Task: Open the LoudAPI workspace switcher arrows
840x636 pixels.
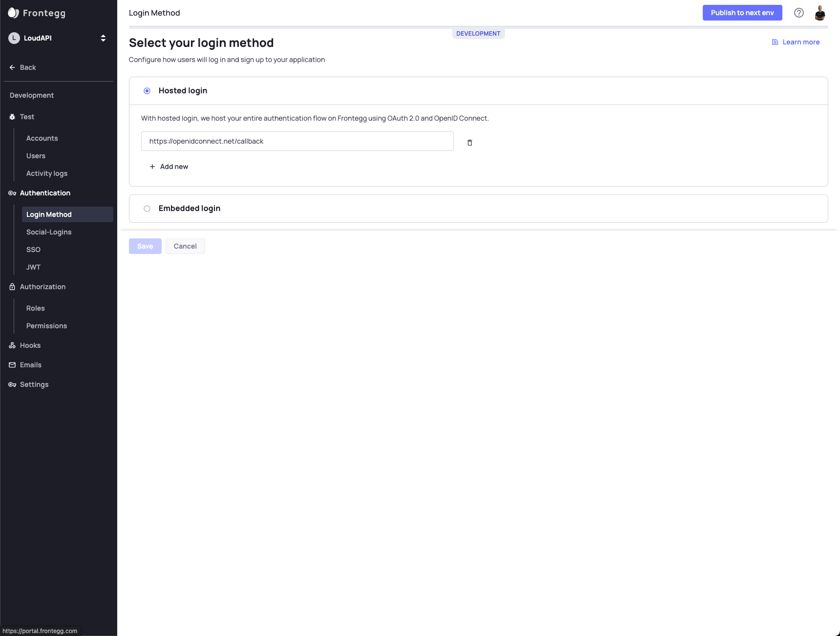Action: [103, 38]
